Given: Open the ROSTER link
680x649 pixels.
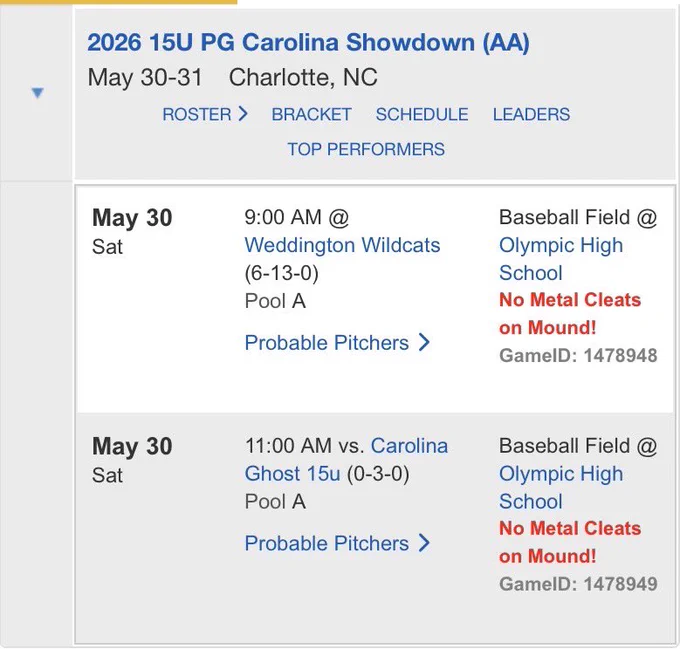Looking at the screenshot, I should click(x=196, y=114).
